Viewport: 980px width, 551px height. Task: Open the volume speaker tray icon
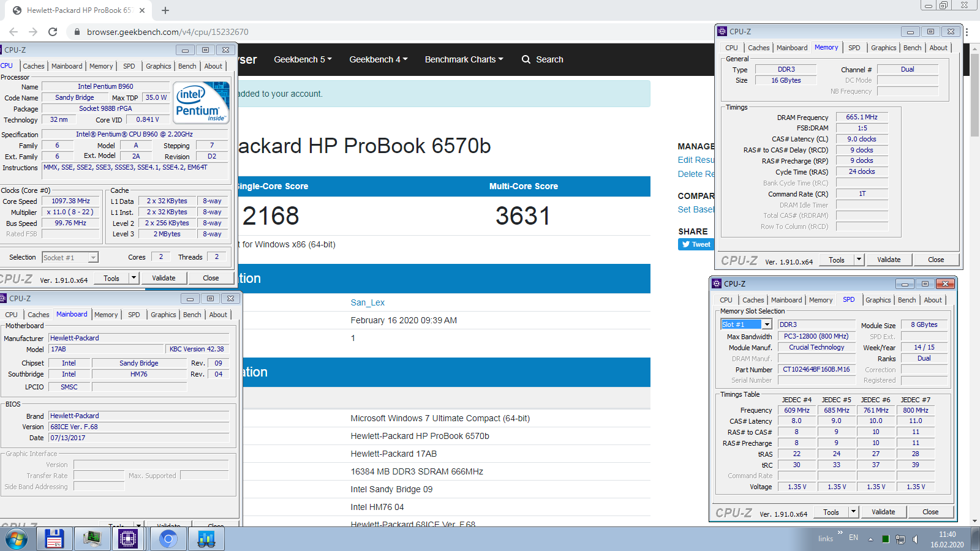coord(915,539)
